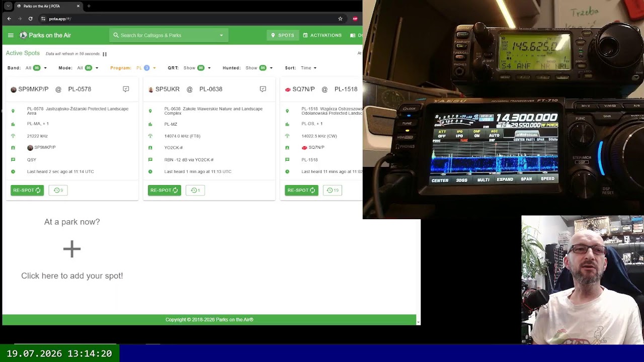Image resolution: width=644 pixels, height=362 pixels.
Task: Open the hamburger navigation menu
Action: click(11, 35)
